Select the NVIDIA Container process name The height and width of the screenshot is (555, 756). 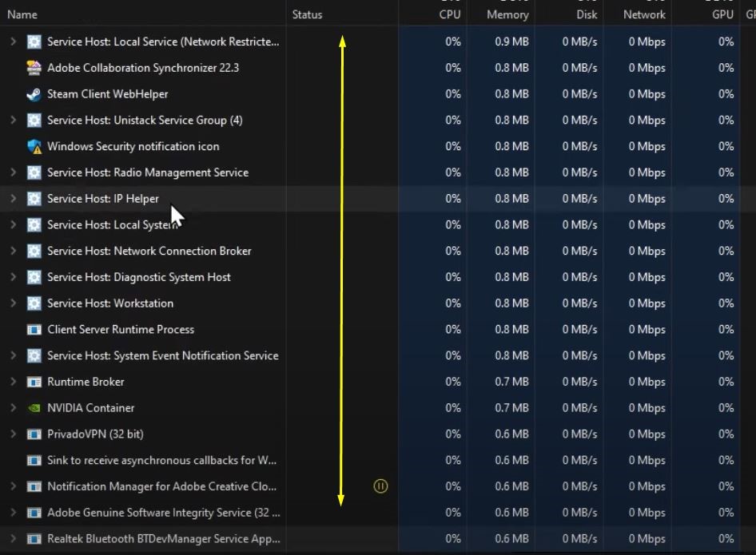point(90,408)
